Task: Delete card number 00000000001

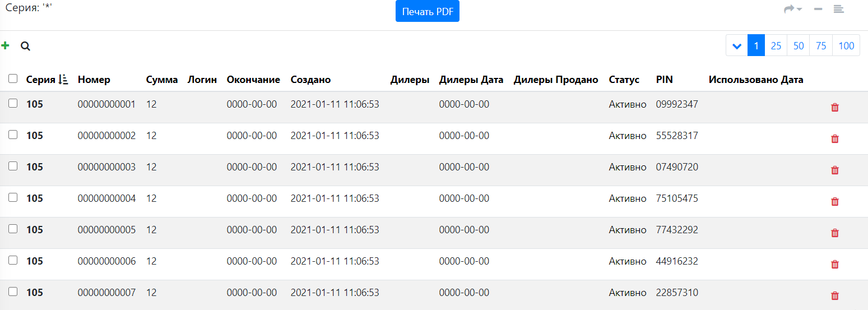Action: tap(834, 108)
